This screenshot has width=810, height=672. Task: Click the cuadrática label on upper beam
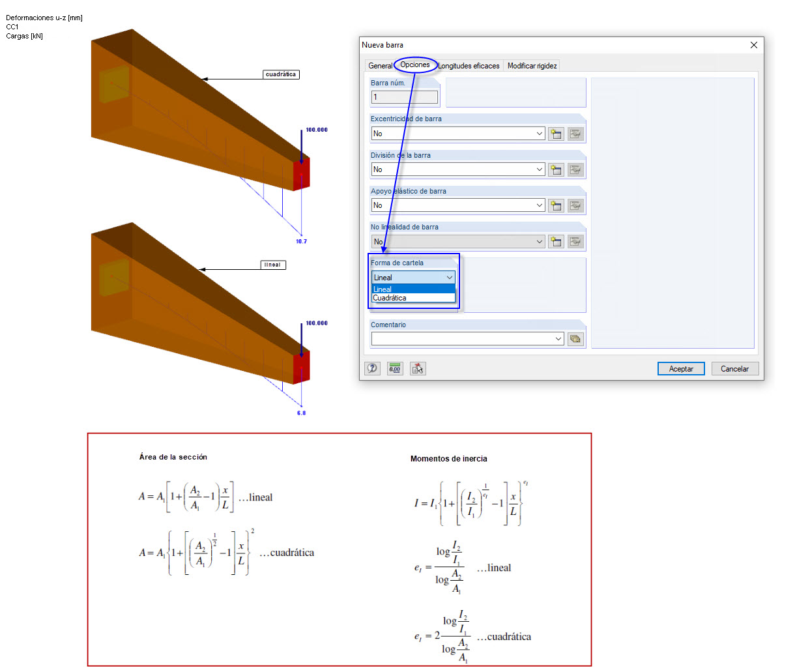[281, 74]
